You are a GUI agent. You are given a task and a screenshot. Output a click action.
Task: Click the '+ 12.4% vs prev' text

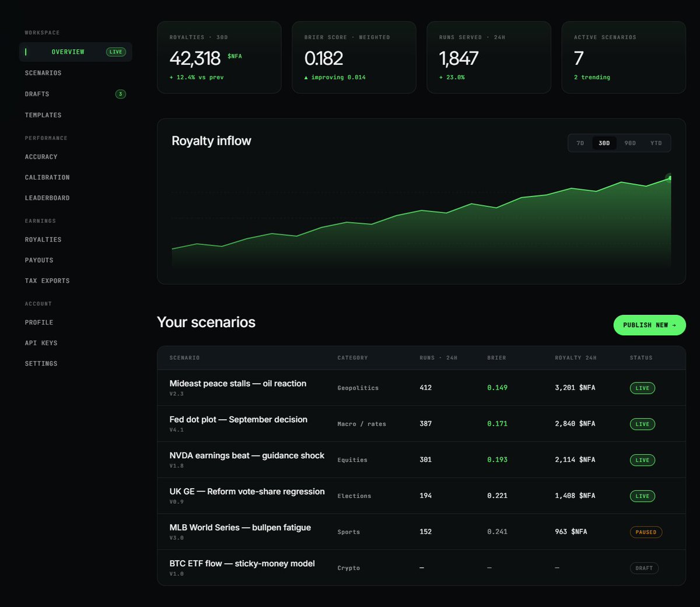click(197, 78)
